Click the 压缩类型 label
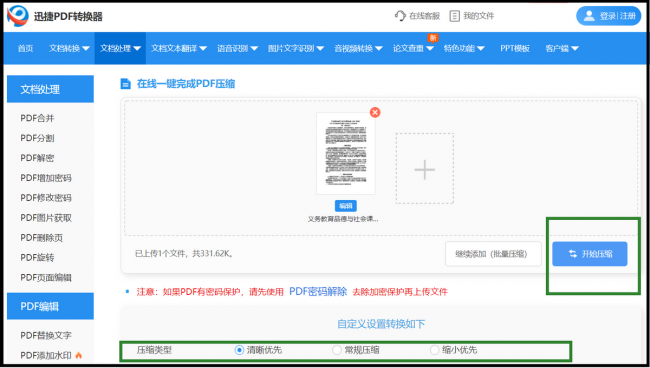 pos(154,350)
